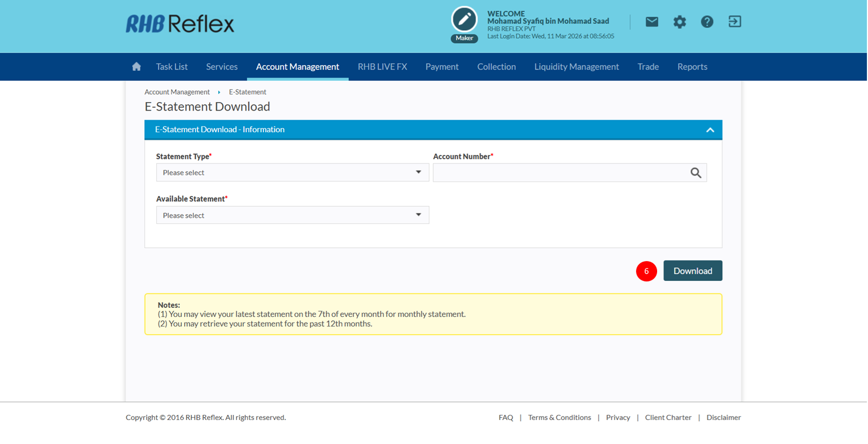The height and width of the screenshot is (444, 868).
Task: Click the Maker pencil profile icon
Action: (464, 20)
